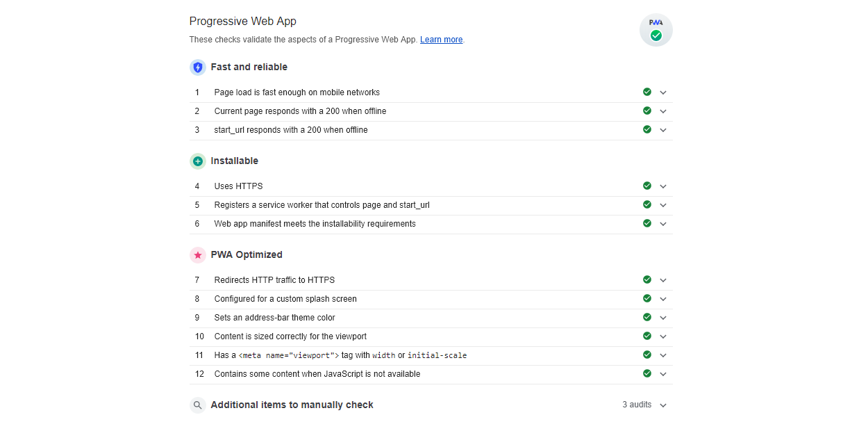Open the web app manifest installability audit row
The image size is (868, 422).
point(431,224)
